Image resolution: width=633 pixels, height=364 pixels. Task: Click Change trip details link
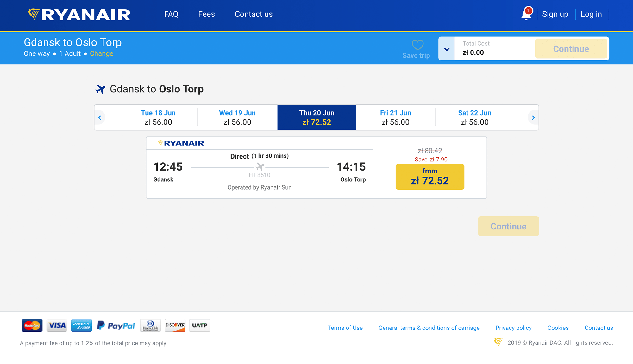click(102, 53)
